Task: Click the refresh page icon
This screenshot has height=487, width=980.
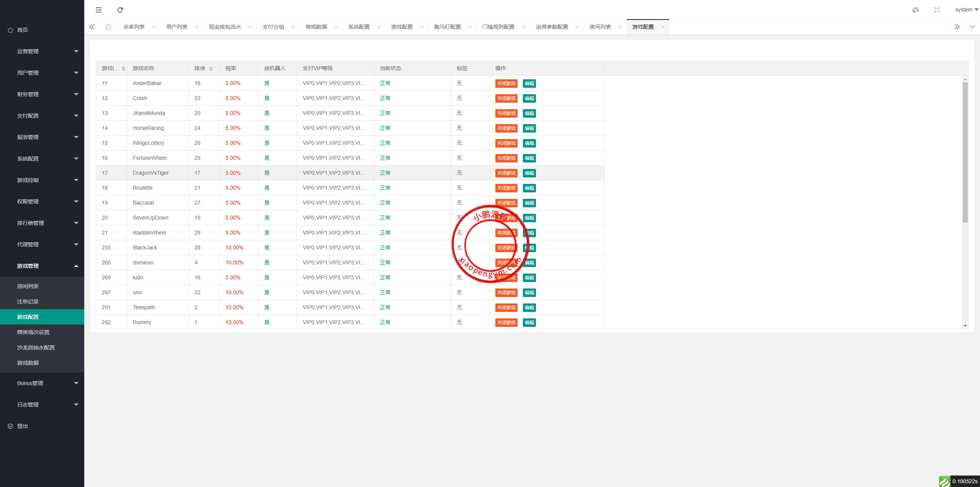Action: [120, 10]
